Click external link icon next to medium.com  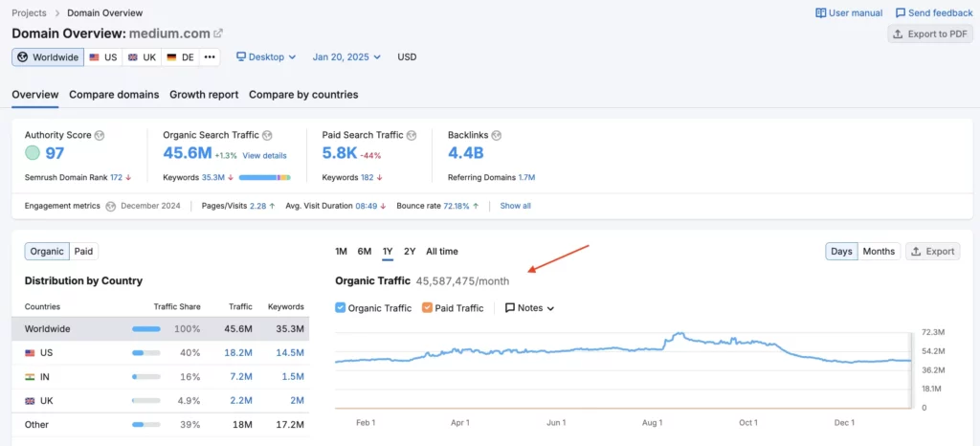point(218,33)
